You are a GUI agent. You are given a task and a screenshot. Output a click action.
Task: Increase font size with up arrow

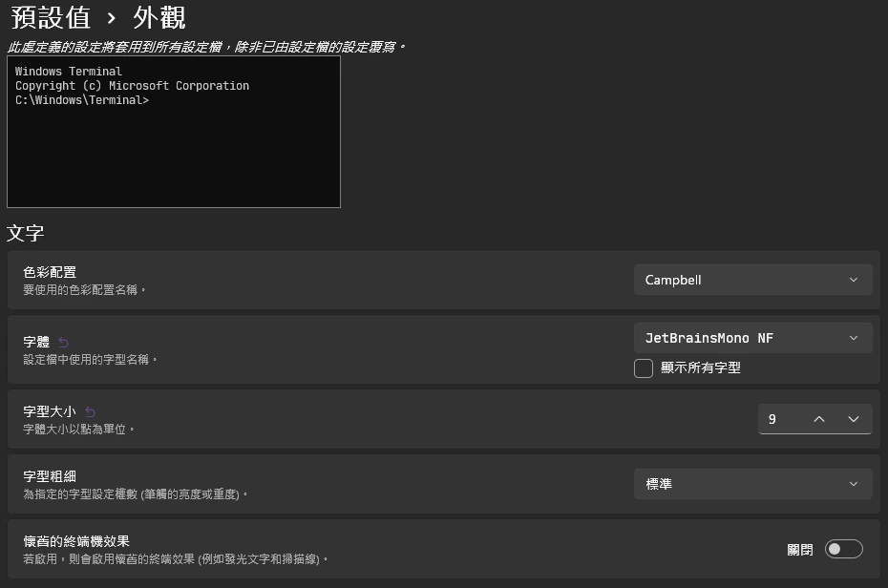(x=818, y=419)
